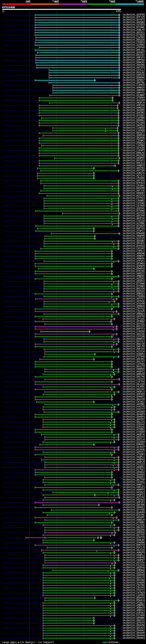This screenshot has width=146, height=644.
Task: Select hit label UniRef100_Q9SBN0
Action: 134,618
